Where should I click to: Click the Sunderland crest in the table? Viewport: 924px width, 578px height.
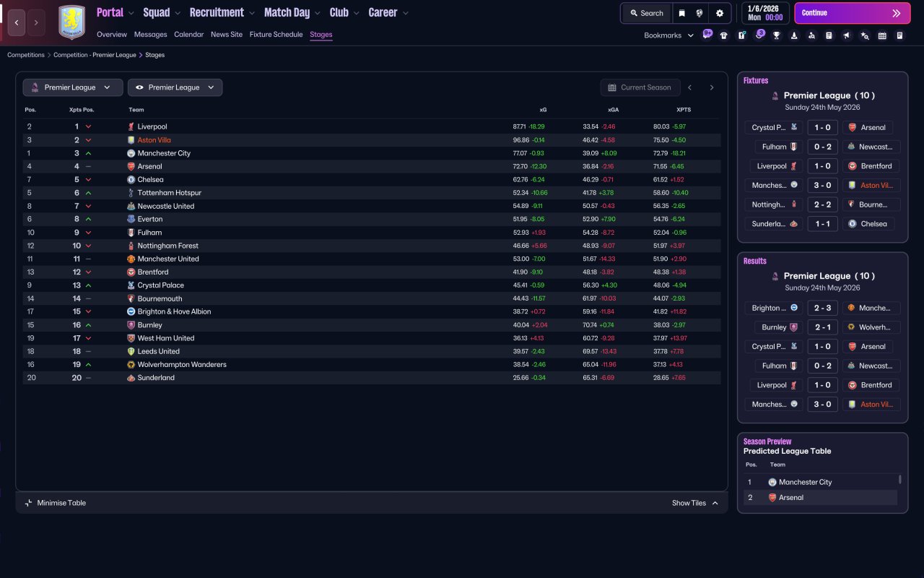(x=131, y=378)
